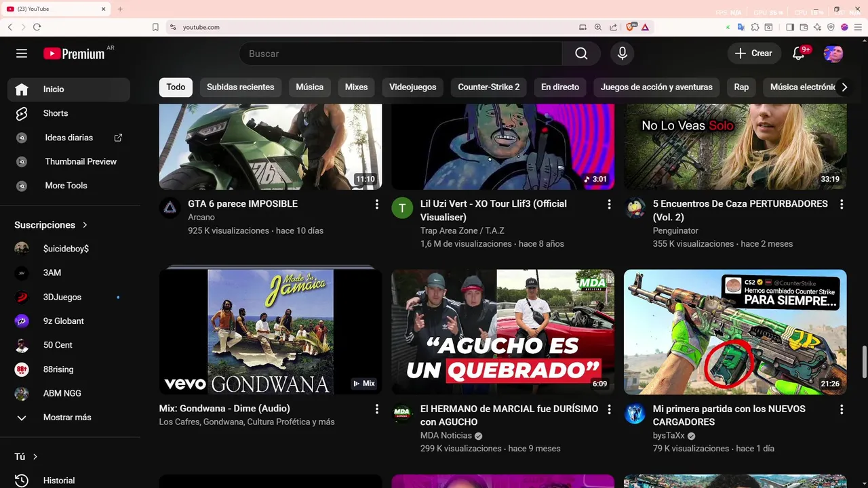This screenshot has height=488, width=868.
Task: Start voice search with the microphone
Action: [x=623, y=54]
